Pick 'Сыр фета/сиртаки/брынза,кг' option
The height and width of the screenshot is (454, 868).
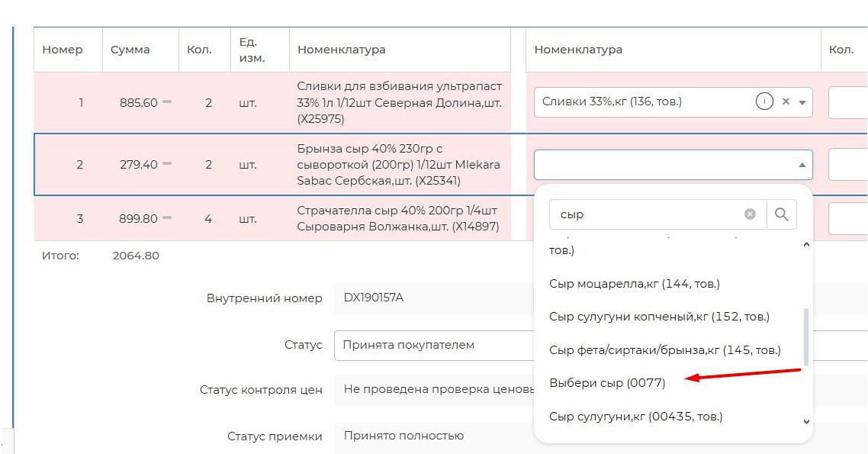pos(664,350)
